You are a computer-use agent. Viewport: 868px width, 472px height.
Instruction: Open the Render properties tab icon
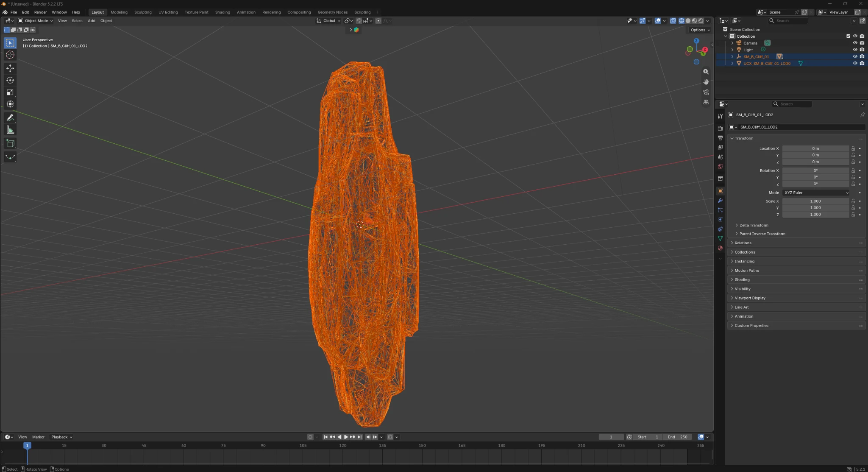pos(720,128)
